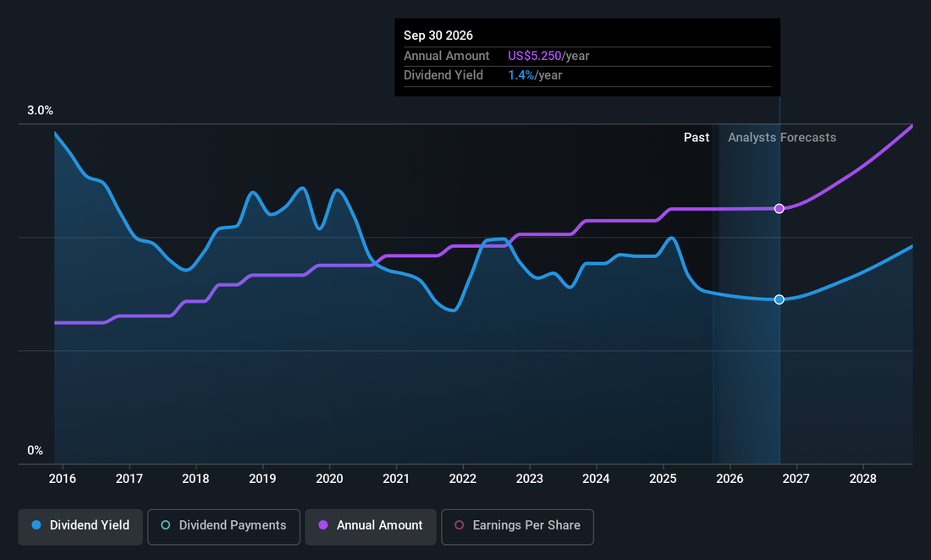The image size is (931, 560).
Task: Click the purple Annual Amount legend dot
Action: click(x=322, y=525)
